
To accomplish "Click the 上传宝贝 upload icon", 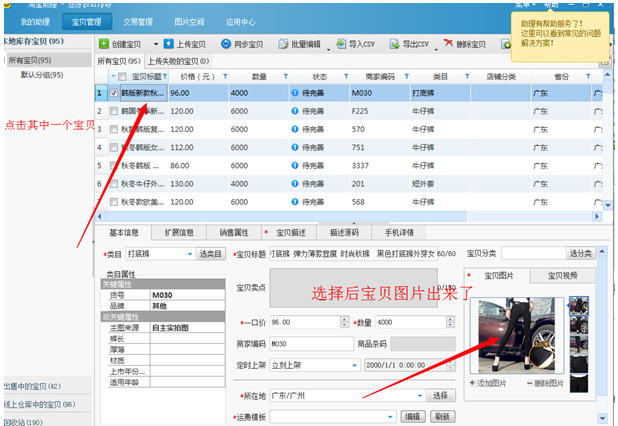I will [x=168, y=43].
